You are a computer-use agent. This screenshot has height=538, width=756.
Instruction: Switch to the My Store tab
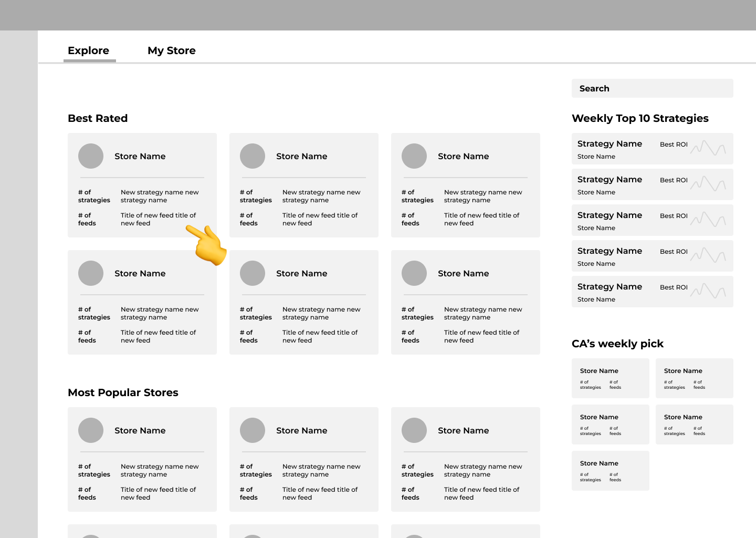tap(171, 50)
